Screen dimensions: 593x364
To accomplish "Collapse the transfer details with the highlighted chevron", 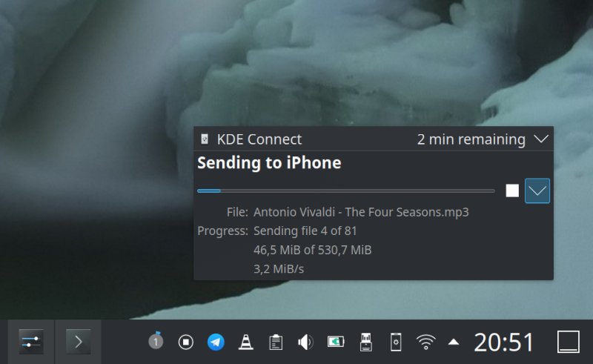I will pos(537,191).
